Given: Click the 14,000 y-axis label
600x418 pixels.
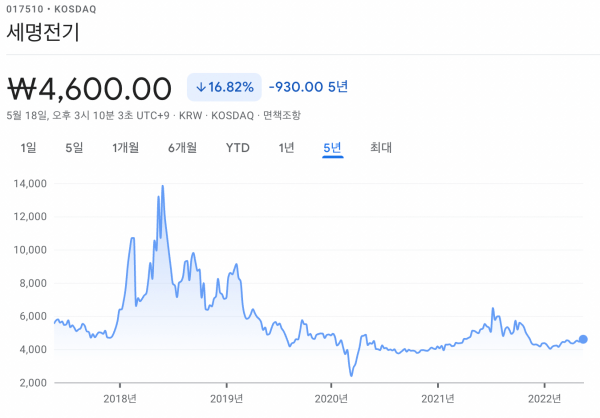Looking at the screenshot, I should tap(30, 184).
